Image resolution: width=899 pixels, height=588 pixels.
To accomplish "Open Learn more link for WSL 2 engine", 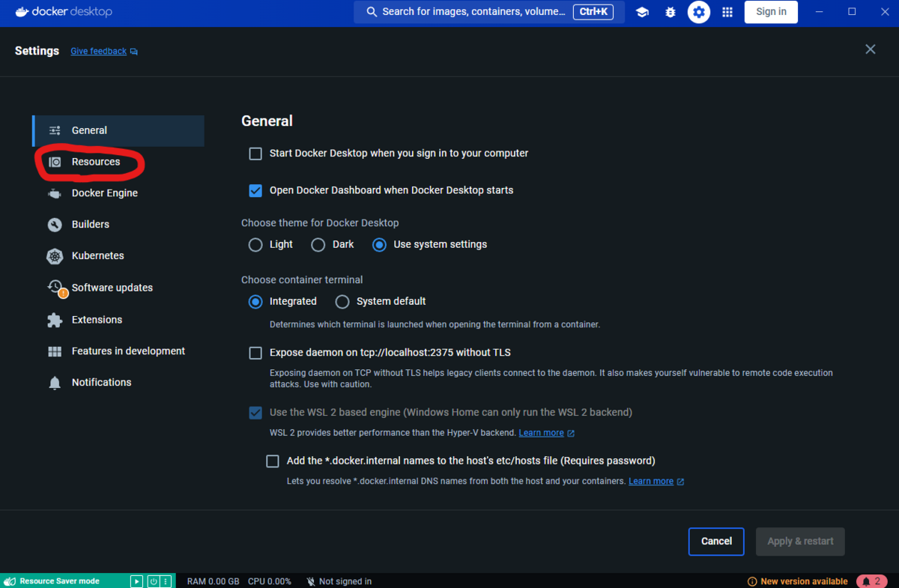I will (x=541, y=433).
